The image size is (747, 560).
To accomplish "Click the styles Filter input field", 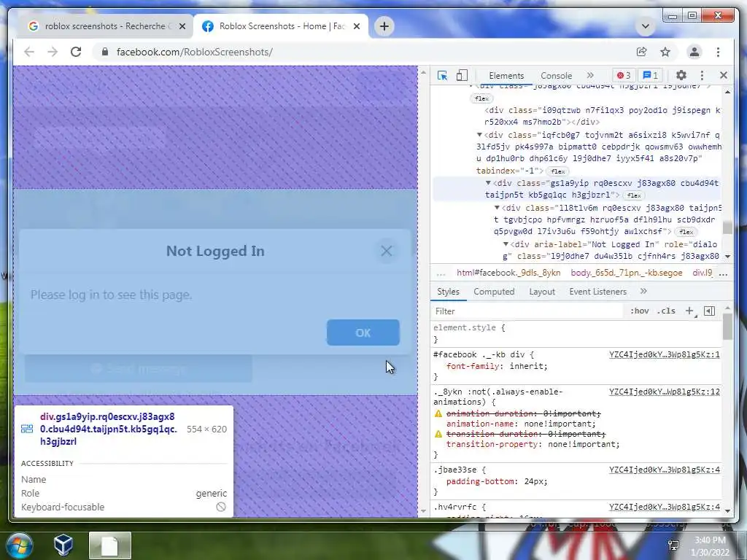I will pyautogui.click(x=527, y=311).
